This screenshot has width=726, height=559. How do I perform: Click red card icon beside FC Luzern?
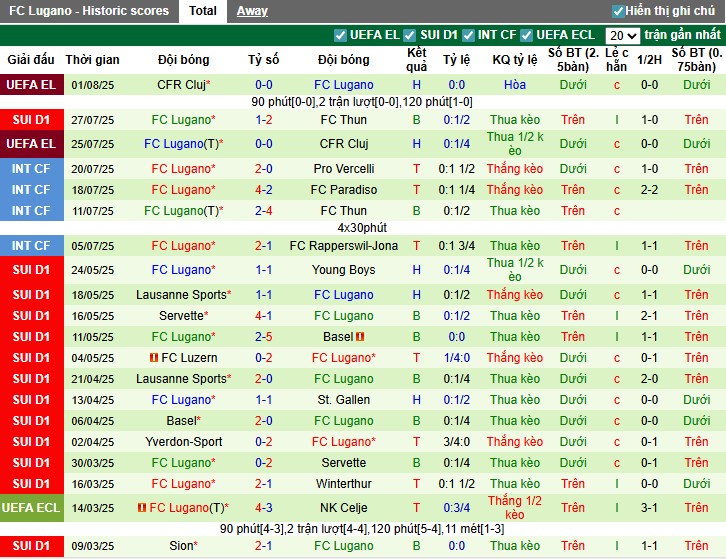pos(154,358)
